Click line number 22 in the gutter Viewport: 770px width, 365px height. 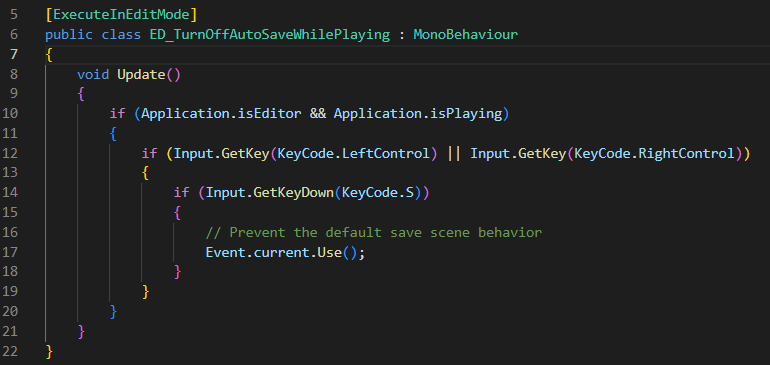pos(9,351)
